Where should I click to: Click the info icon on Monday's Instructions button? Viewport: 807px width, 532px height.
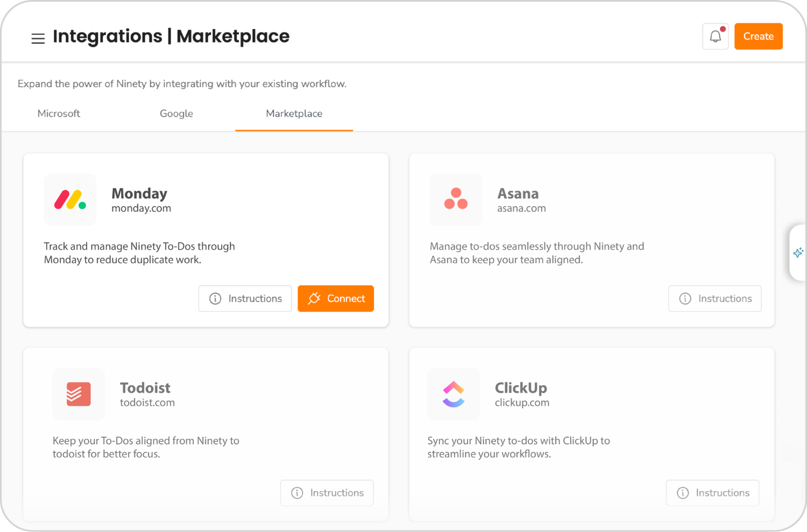216,299
